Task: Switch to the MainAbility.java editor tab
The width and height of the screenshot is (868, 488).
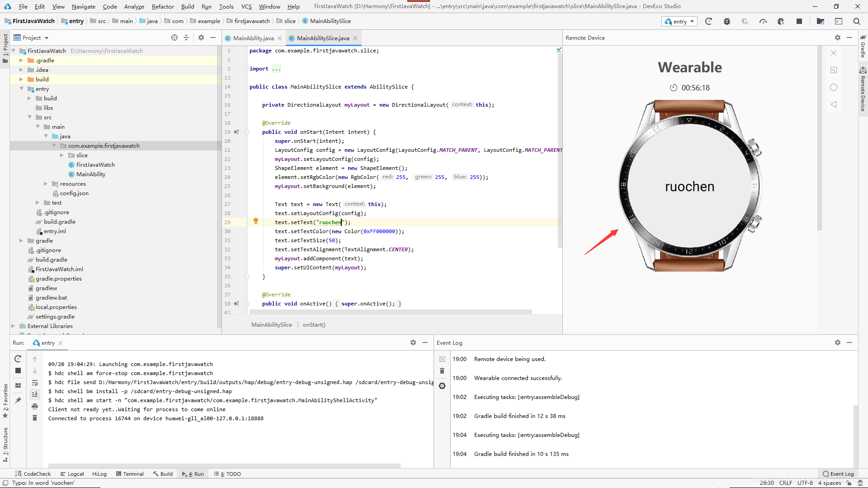Action: pos(253,38)
